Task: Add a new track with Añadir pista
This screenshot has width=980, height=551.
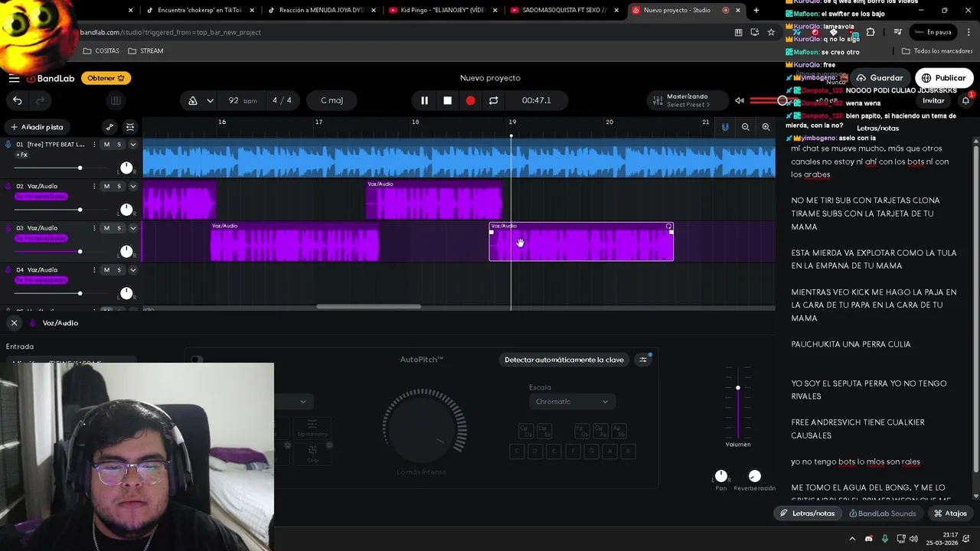Action: (x=37, y=127)
